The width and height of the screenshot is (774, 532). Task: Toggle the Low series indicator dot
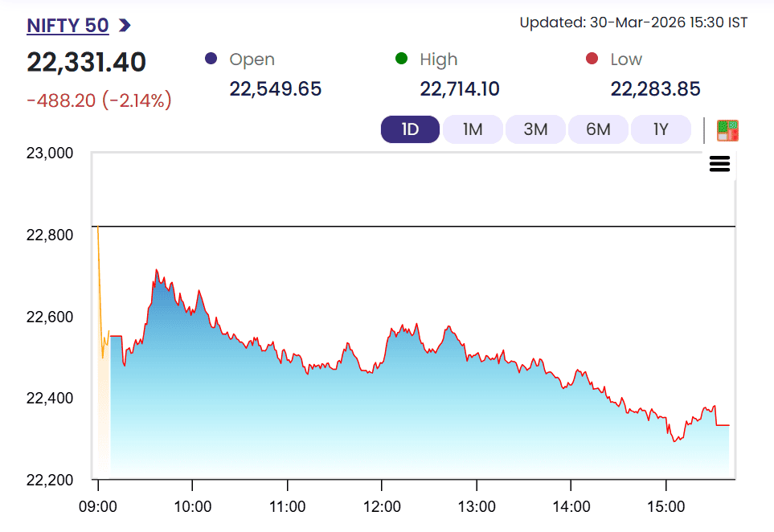[592, 58]
